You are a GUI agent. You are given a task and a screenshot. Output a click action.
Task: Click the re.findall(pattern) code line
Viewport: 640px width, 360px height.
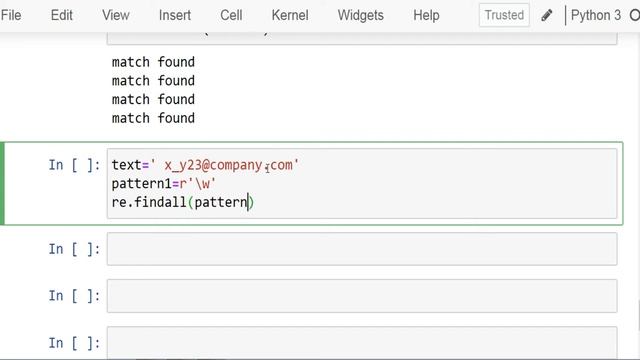coord(183,202)
